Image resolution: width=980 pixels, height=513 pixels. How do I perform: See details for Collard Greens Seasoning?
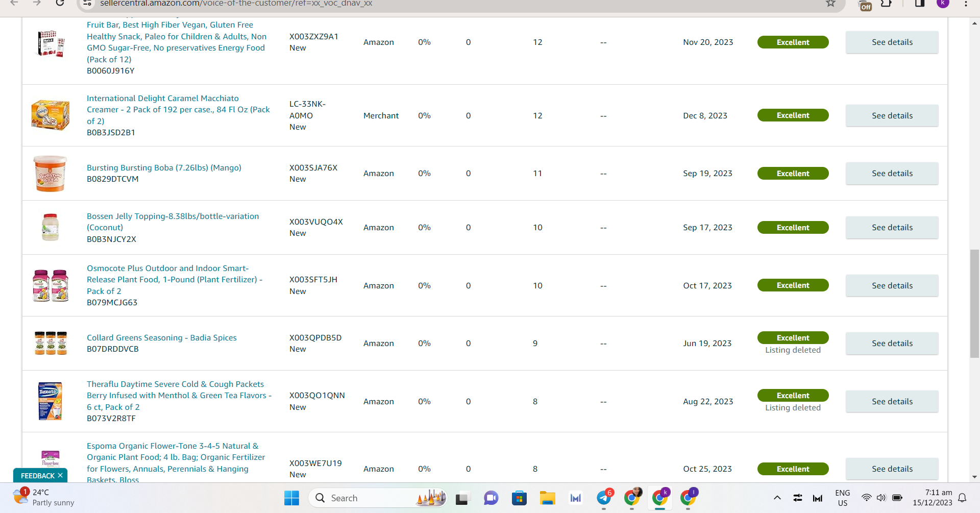coord(892,344)
